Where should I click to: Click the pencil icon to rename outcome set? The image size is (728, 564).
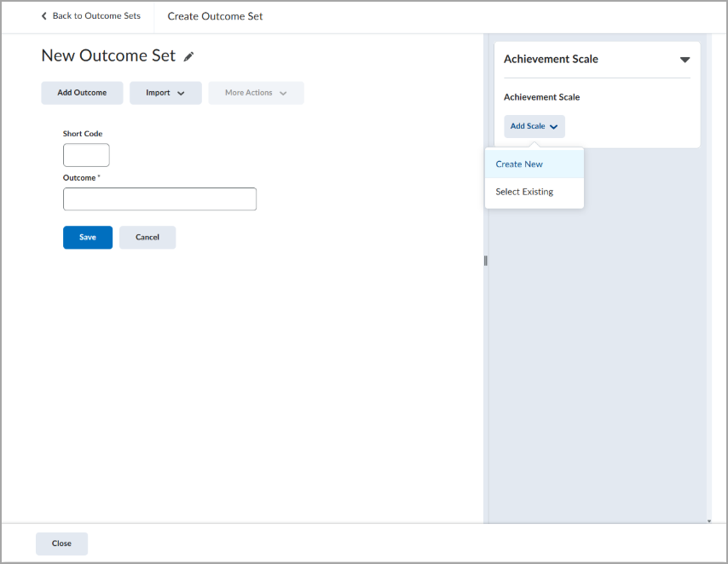[x=188, y=56]
